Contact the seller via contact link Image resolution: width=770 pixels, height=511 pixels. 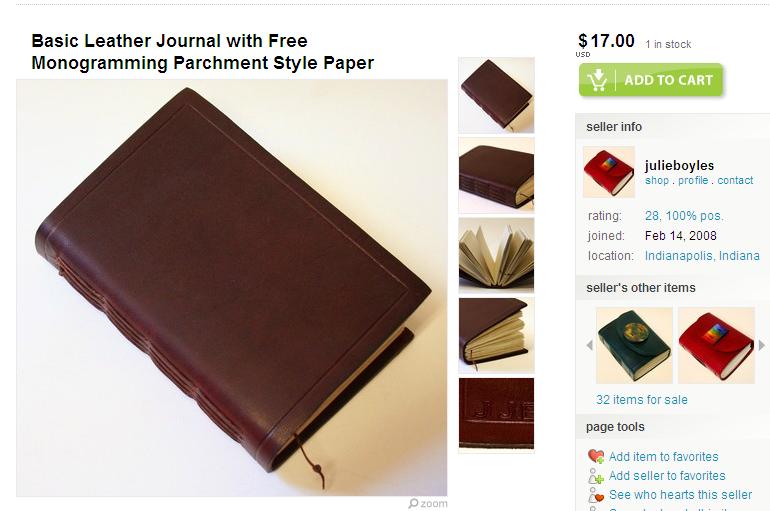point(735,180)
